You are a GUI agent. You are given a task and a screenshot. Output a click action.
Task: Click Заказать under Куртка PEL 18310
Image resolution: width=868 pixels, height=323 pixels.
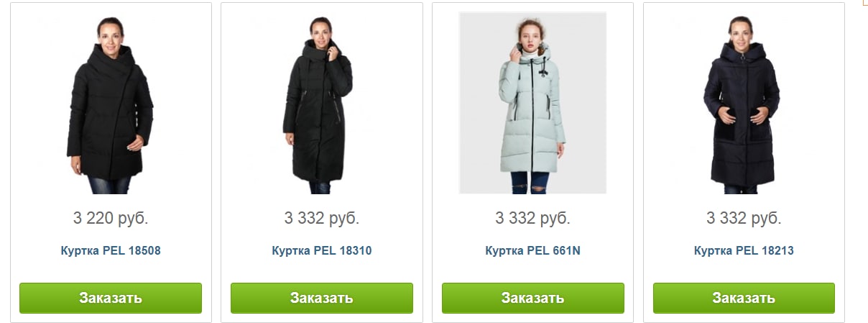pyautogui.click(x=322, y=298)
